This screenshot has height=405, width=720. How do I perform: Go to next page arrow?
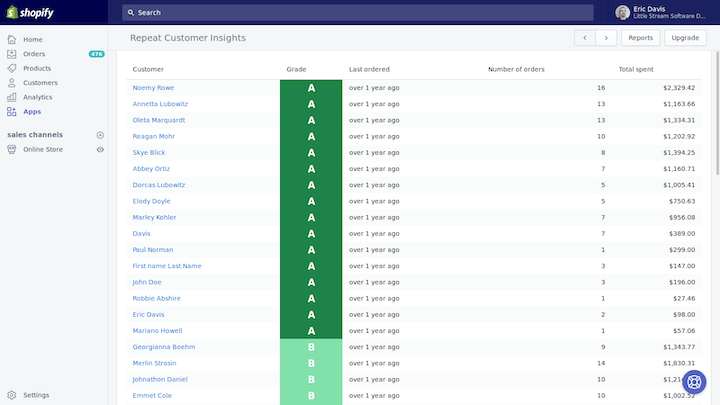point(606,38)
